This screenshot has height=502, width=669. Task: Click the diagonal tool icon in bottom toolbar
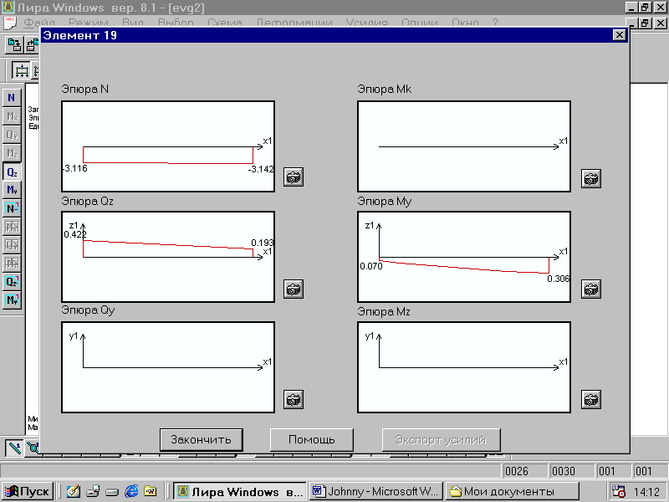pyautogui.click(x=14, y=448)
